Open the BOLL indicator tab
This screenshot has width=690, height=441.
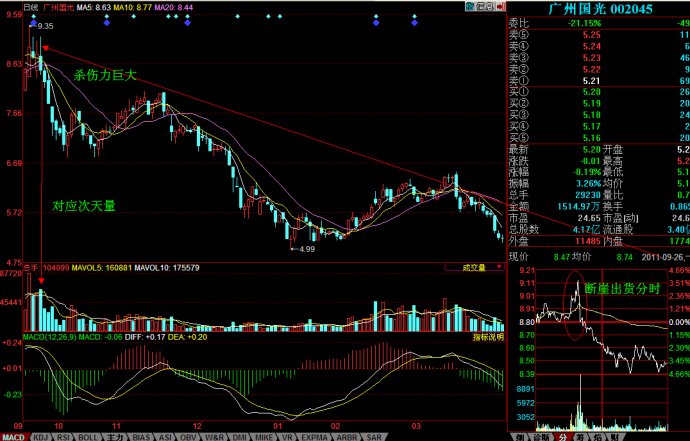[91, 436]
